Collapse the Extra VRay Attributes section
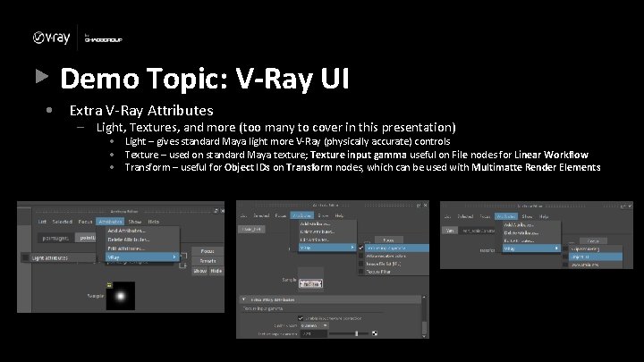 [244, 299]
